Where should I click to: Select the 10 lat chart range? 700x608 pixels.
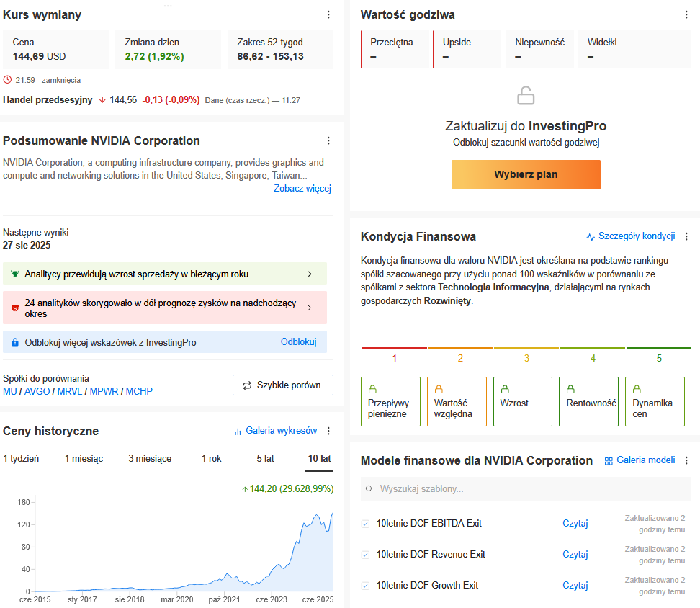(x=320, y=458)
